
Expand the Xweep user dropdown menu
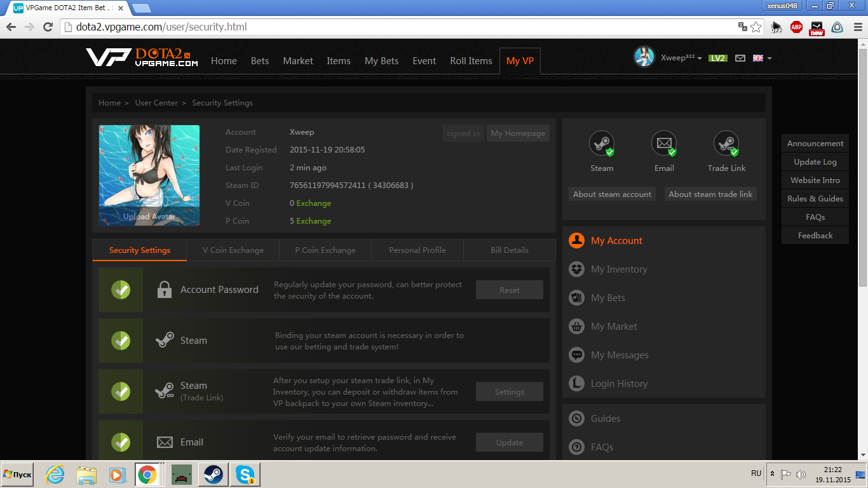(681, 58)
